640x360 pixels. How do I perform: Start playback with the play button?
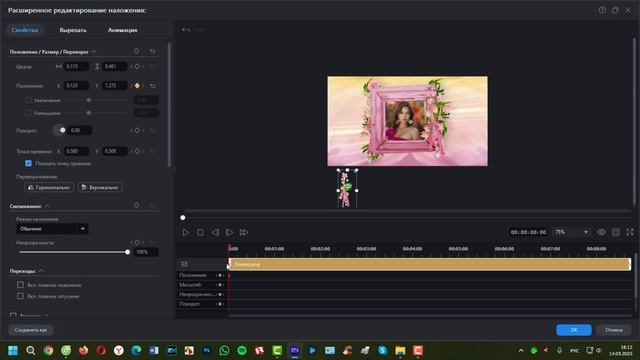click(185, 232)
